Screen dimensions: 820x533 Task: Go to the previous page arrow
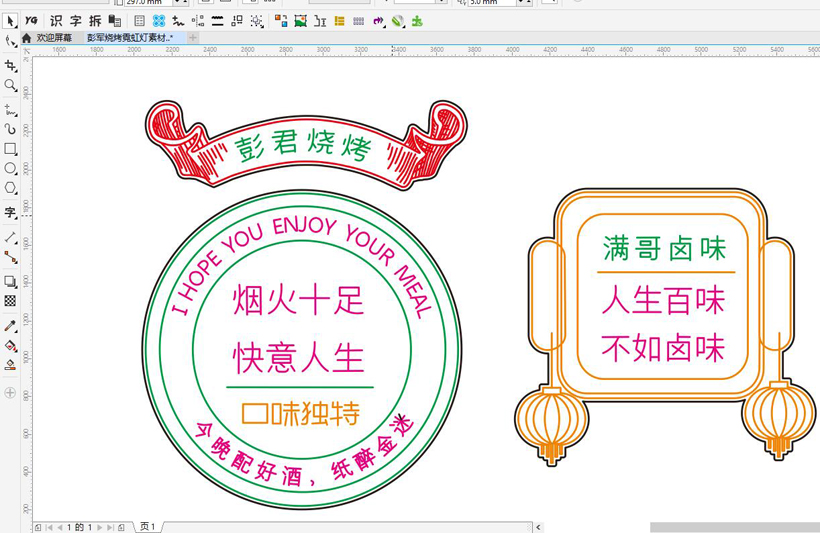(x=59, y=527)
